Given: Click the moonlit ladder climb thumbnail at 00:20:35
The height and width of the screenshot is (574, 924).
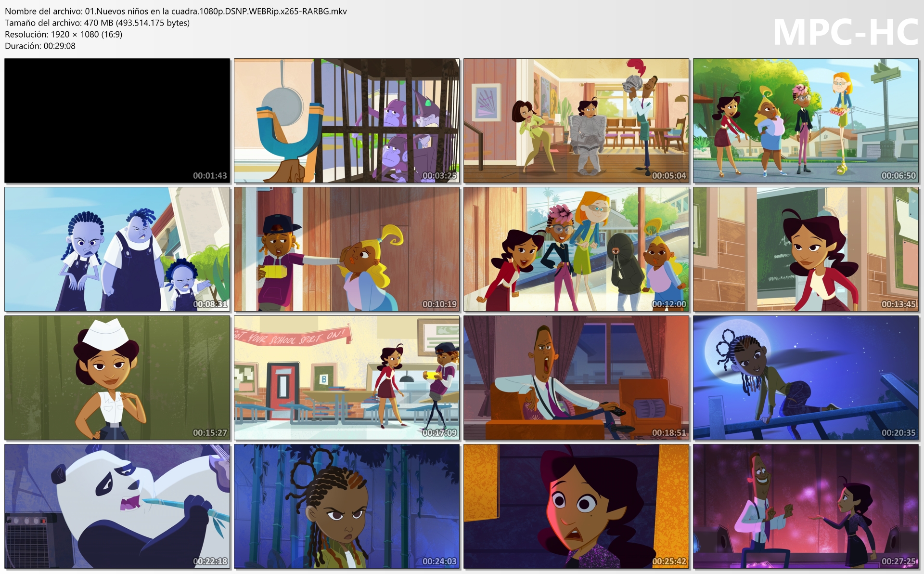Looking at the screenshot, I should point(806,378).
